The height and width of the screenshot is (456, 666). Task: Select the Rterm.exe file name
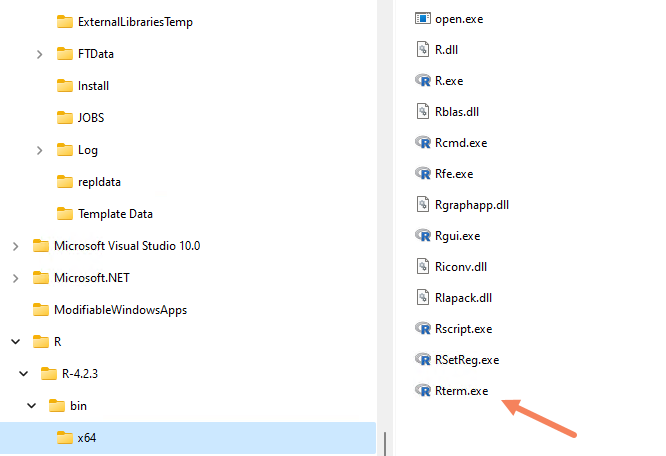[462, 391]
